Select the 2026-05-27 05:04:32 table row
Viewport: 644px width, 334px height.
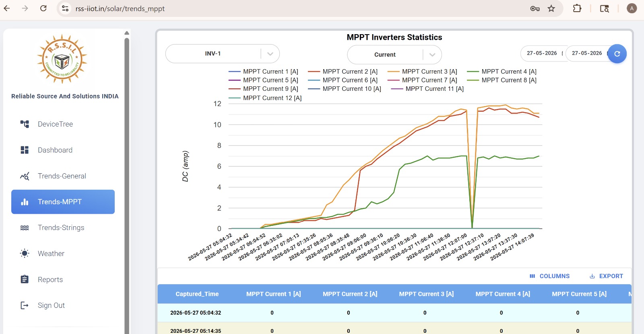pyautogui.click(x=394, y=313)
